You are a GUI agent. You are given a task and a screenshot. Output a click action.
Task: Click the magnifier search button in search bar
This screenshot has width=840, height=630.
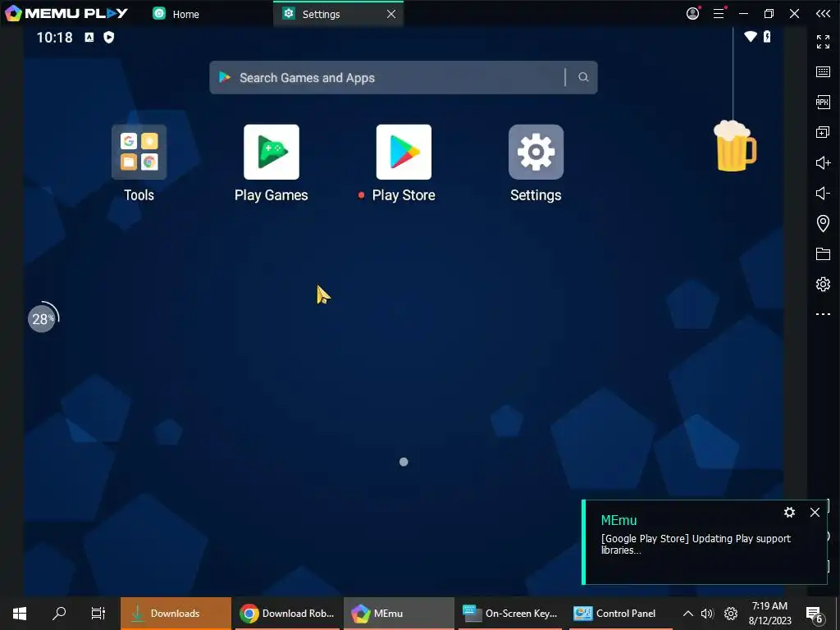click(583, 77)
